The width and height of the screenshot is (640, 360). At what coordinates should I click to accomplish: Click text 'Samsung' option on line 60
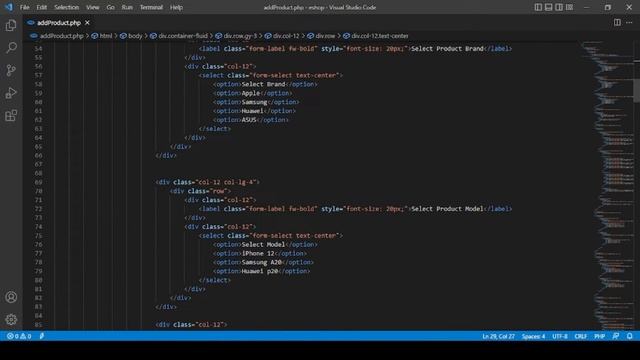(x=254, y=102)
